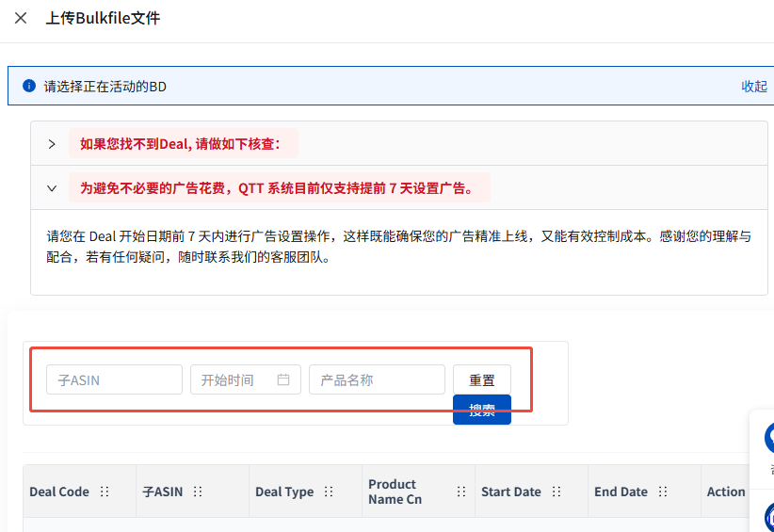Viewport: 774px width, 532px height.
Task: Click the Action column header
Action: (x=726, y=492)
